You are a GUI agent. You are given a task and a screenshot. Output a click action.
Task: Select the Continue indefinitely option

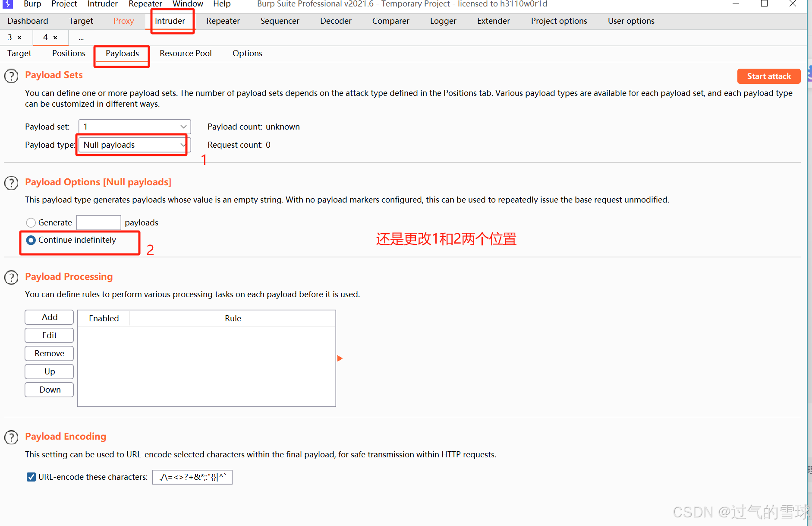tap(31, 240)
